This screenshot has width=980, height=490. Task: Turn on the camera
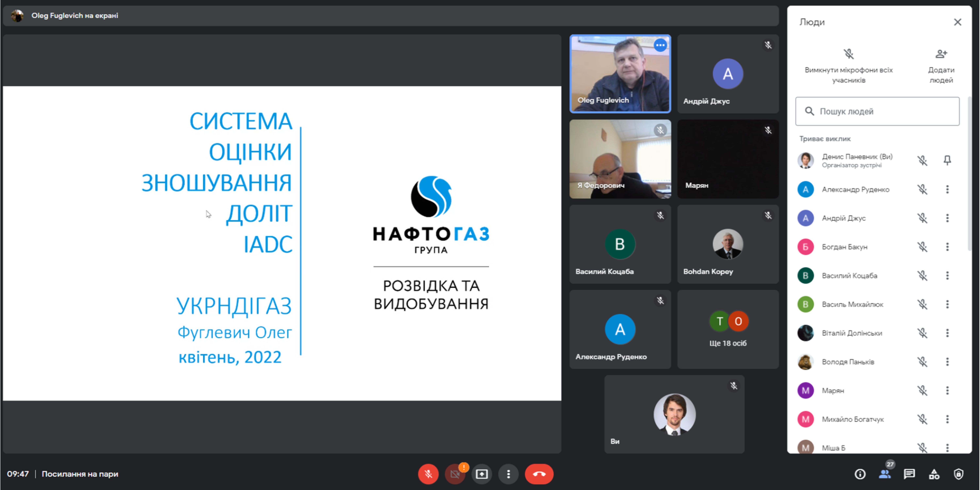455,474
